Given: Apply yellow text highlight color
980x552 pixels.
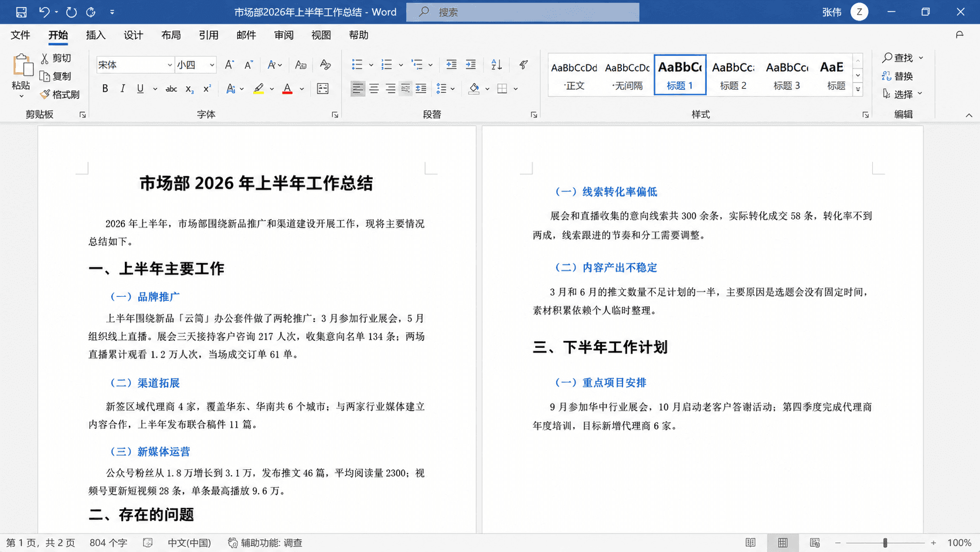Looking at the screenshot, I should pos(258,89).
